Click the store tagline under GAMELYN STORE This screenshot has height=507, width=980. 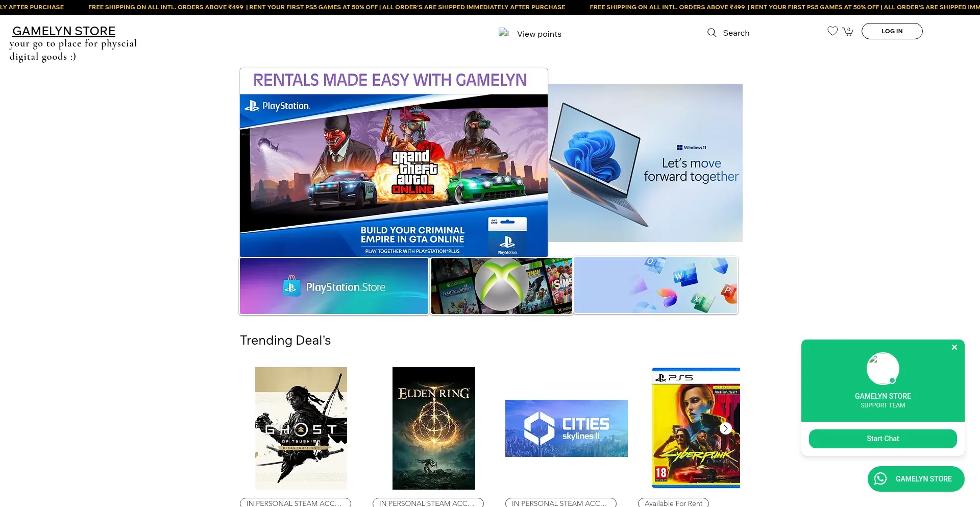click(73, 50)
